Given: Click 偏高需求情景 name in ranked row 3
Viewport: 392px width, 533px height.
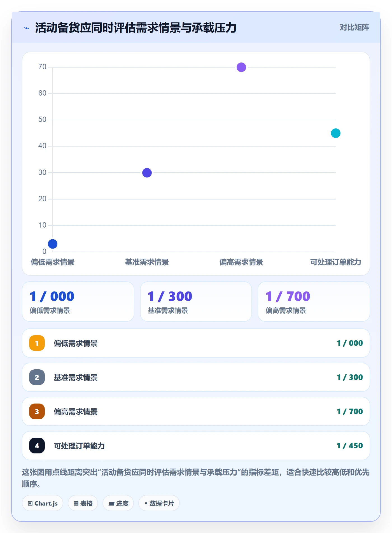Looking at the screenshot, I should [x=76, y=412].
